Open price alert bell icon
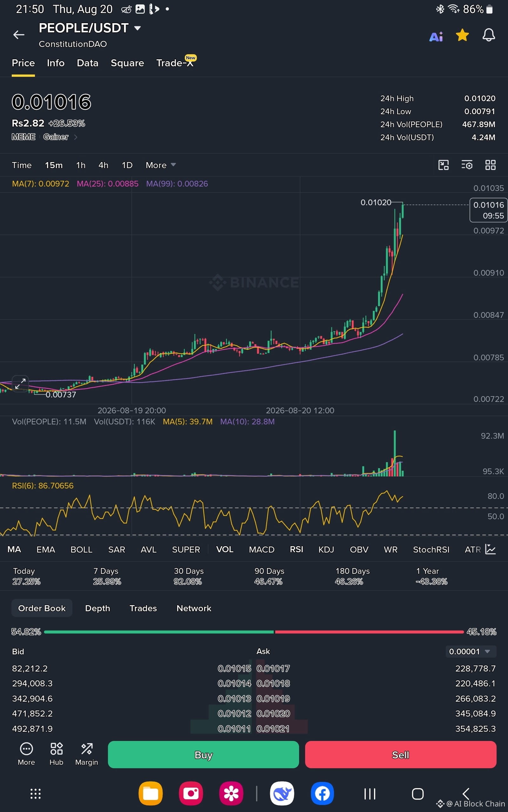 tap(489, 35)
